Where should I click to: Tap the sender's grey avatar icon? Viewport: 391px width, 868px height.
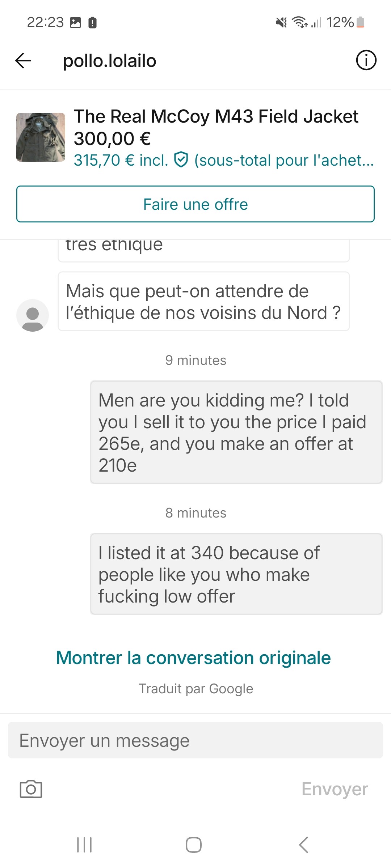click(33, 315)
